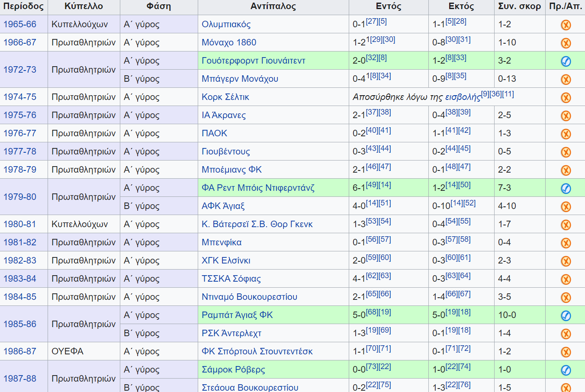Image resolution: width=585 pixels, height=392 pixels.
Task: Click the blue qualified icon for Γουότερφορντ Γιουνάιτεντ
Action: pos(566,61)
